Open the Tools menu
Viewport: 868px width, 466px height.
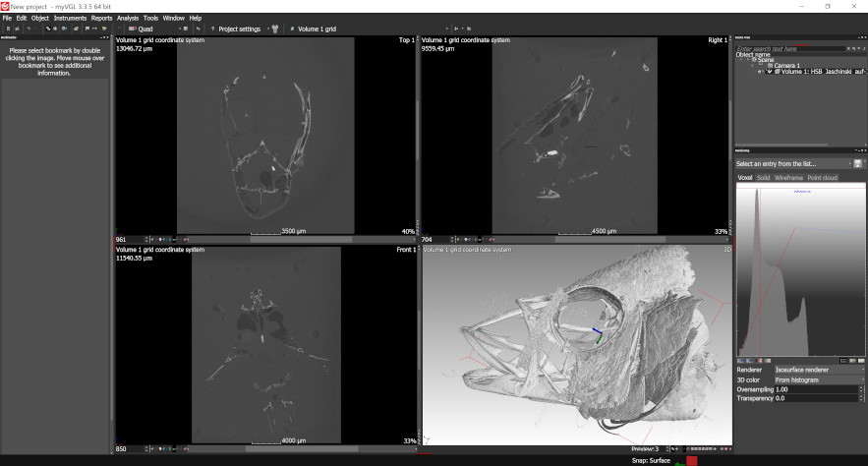(x=150, y=18)
